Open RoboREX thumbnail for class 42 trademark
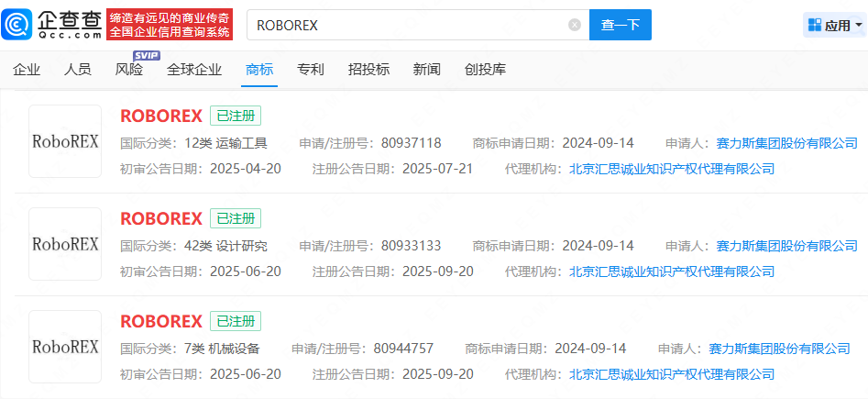868x399 pixels. click(x=65, y=244)
